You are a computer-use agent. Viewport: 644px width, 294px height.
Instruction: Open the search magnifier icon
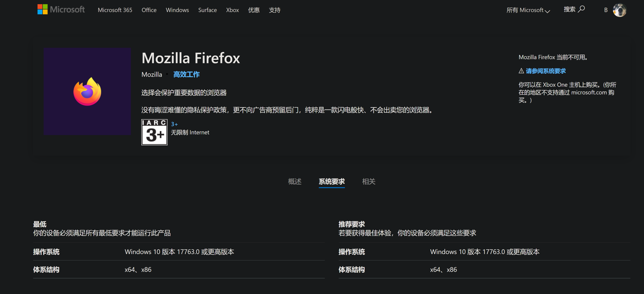click(581, 9)
